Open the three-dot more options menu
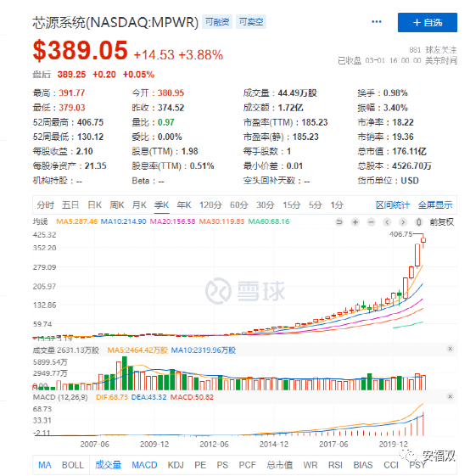Screen dimensions: 470x476 click(x=377, y=22)
